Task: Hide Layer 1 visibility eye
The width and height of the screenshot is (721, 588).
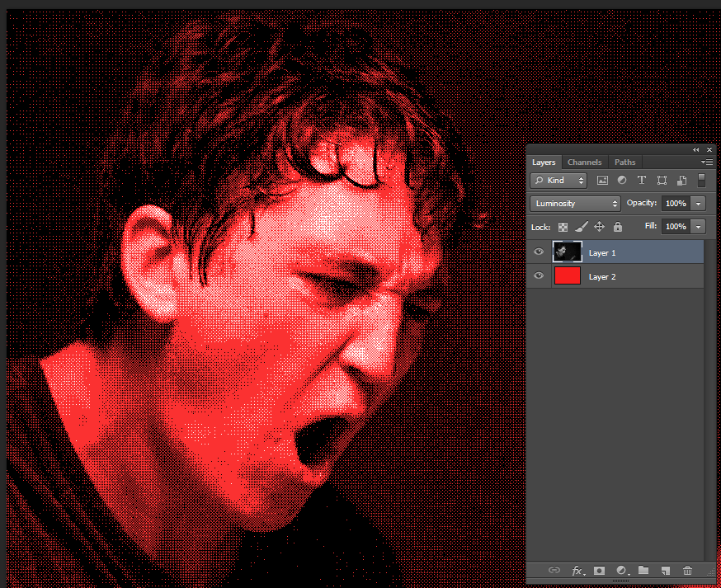Action: pyautogui.click(x=539, y=252)
